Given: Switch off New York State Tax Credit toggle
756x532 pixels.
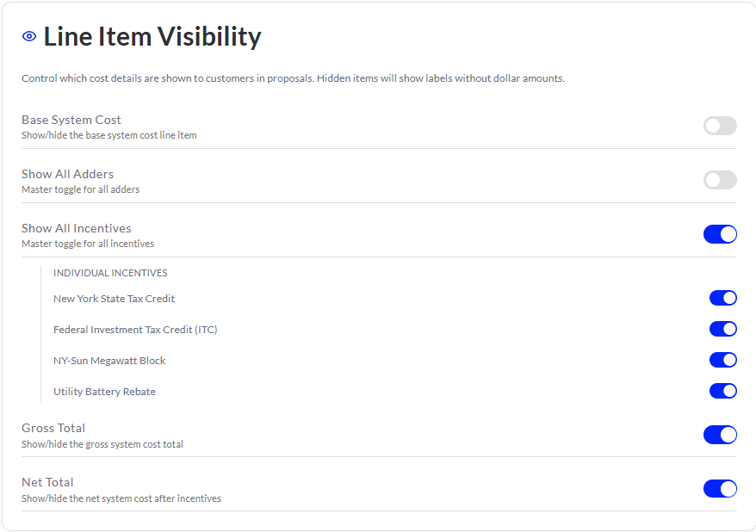Looking at the screenshot, I should click(x=722, y=298).
